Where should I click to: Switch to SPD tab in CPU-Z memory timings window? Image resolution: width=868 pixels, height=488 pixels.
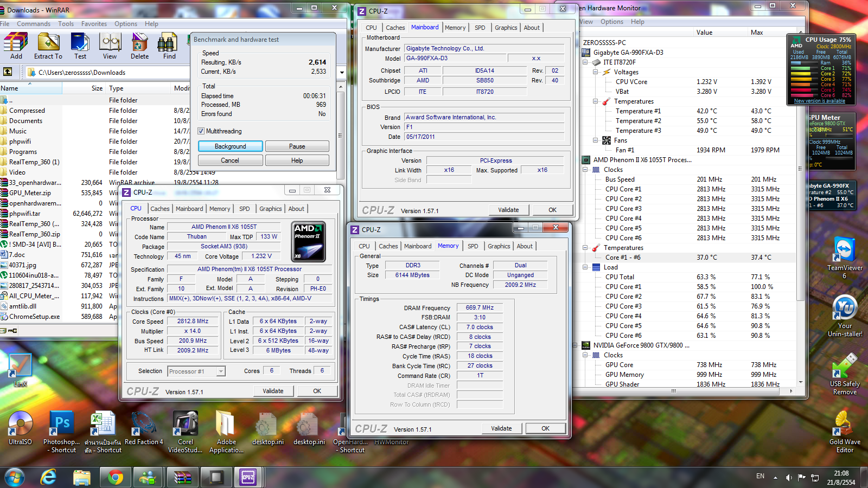coord(473,246)
